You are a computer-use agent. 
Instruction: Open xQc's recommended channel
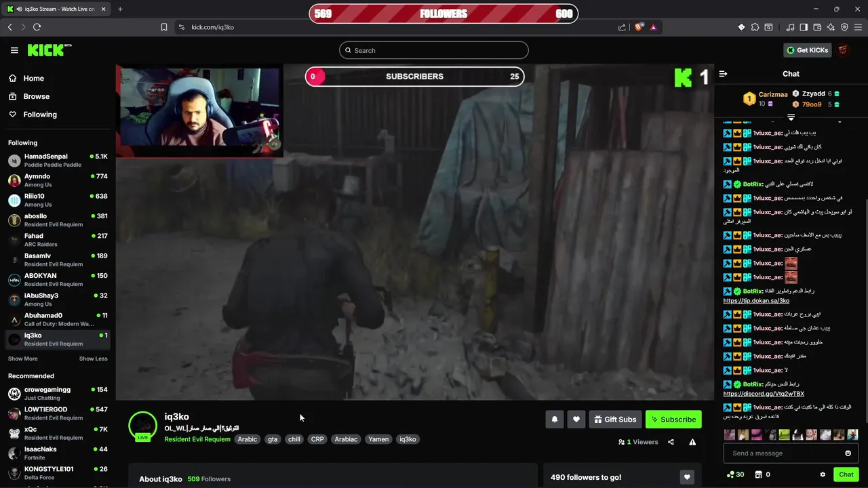[58, 433]
